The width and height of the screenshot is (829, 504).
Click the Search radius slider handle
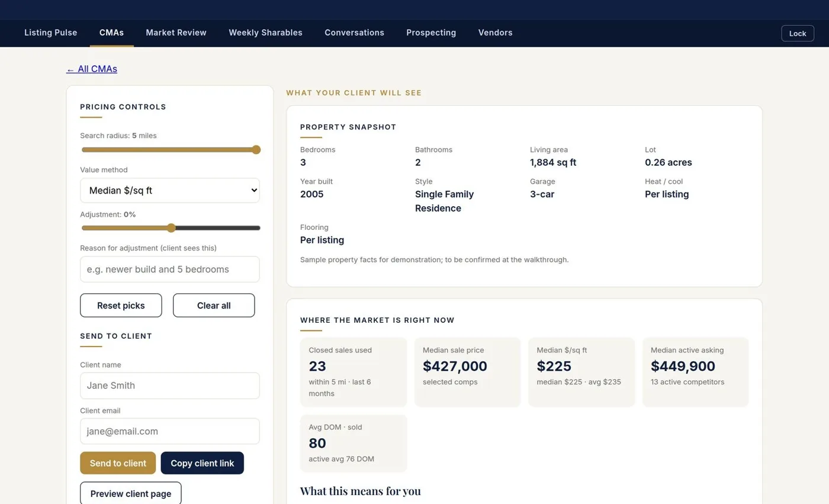pos(256,150)
